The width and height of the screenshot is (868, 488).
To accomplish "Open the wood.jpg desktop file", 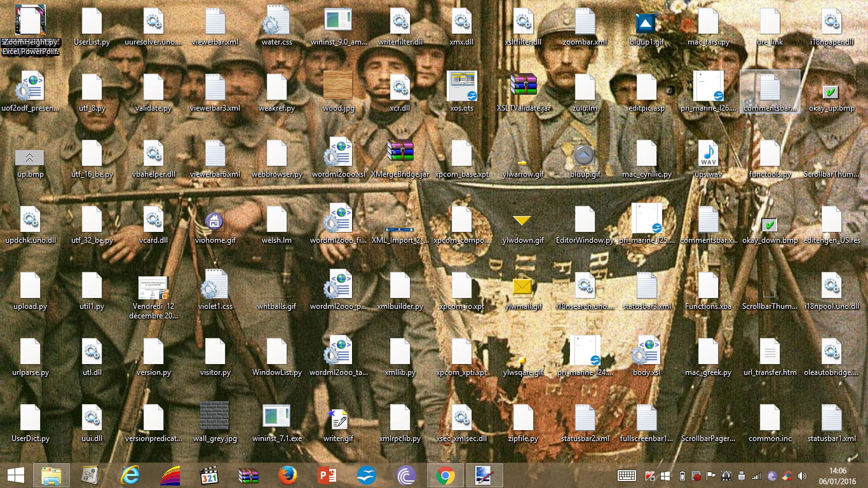I will coord(338,86).
